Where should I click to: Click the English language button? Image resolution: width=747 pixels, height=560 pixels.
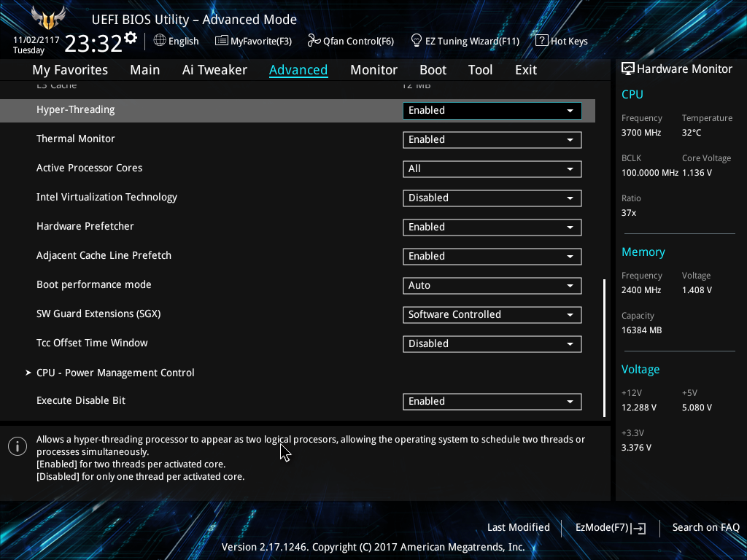[x=183, y=41]
